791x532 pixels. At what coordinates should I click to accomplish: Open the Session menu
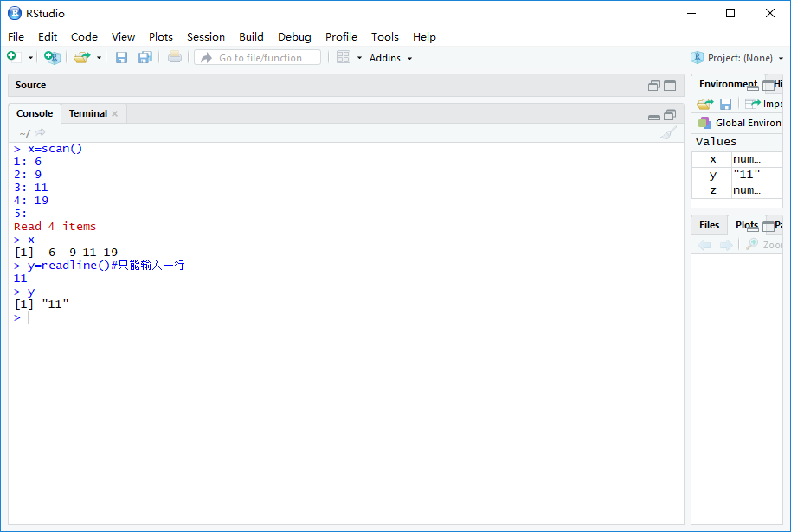(206, 37)
